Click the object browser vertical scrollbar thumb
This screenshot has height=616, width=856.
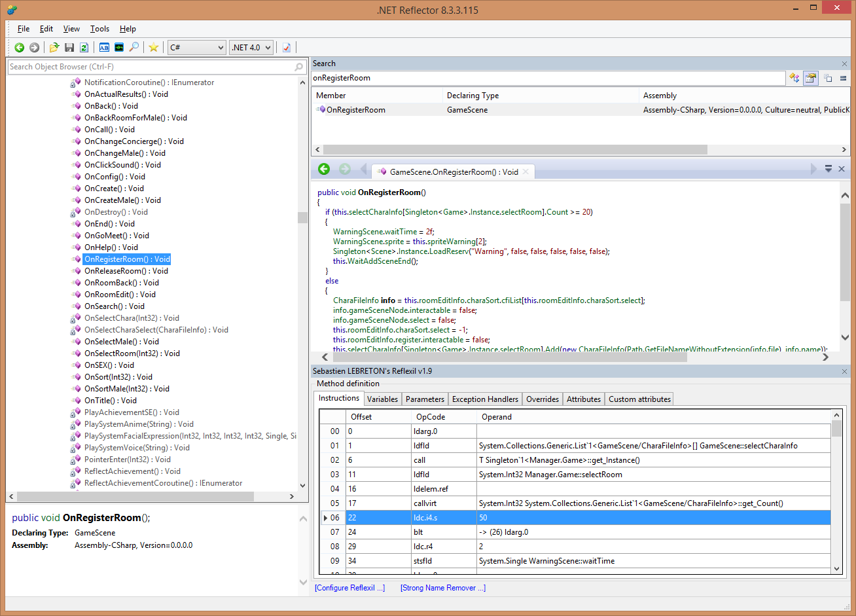tap(302, 217)
